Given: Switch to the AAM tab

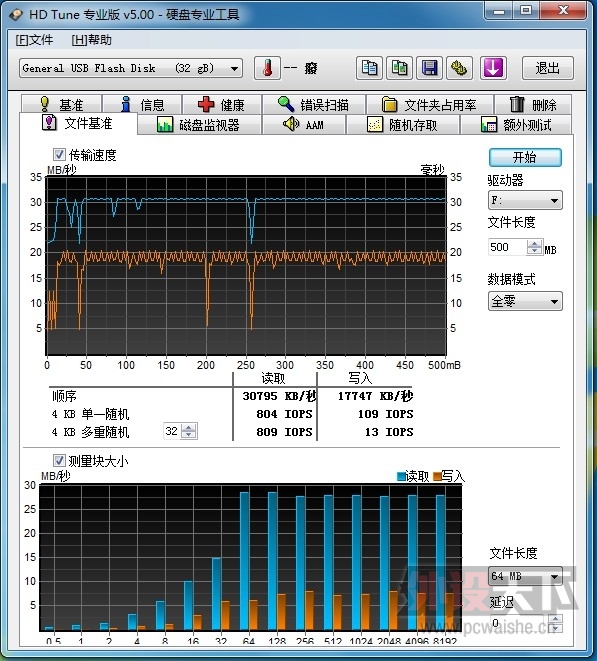Looking at the screenshot, I should coord(304,125).
